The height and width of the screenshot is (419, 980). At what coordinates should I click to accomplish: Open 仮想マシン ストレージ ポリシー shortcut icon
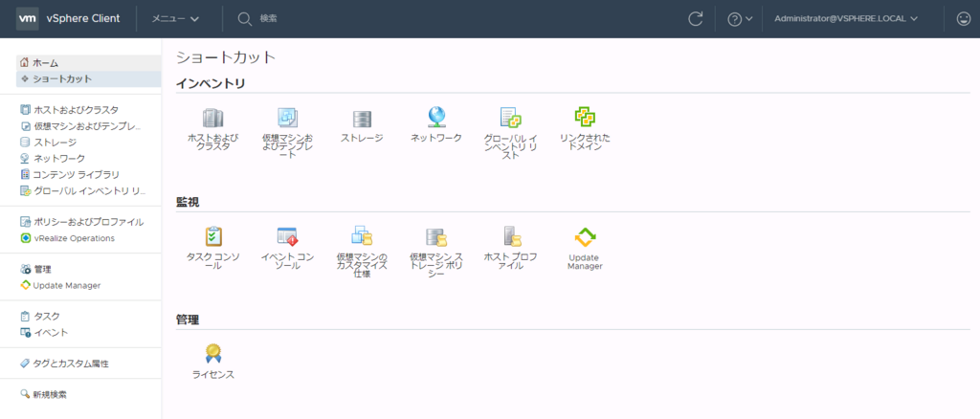click(436, 236)
